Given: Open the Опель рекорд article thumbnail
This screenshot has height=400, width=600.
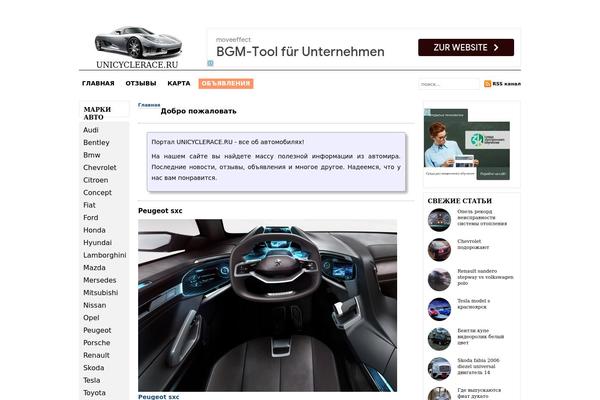Looking at the screenshot, I should [439, 220].
